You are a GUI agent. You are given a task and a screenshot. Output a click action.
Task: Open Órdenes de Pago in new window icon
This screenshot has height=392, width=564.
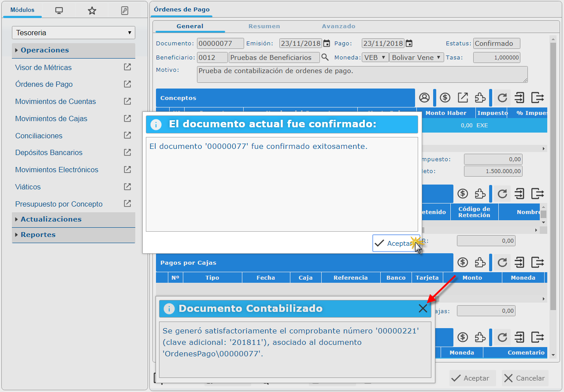point(127,84)
